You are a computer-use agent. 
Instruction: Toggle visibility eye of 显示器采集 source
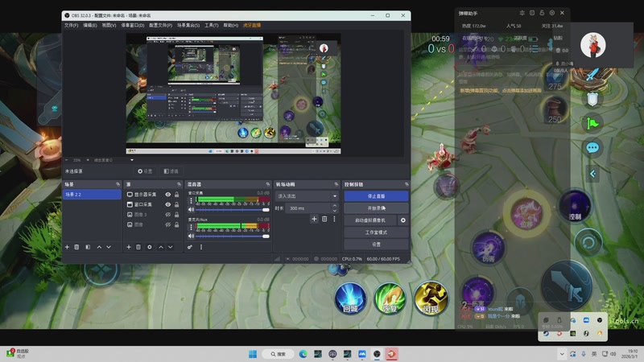point(168,195)
